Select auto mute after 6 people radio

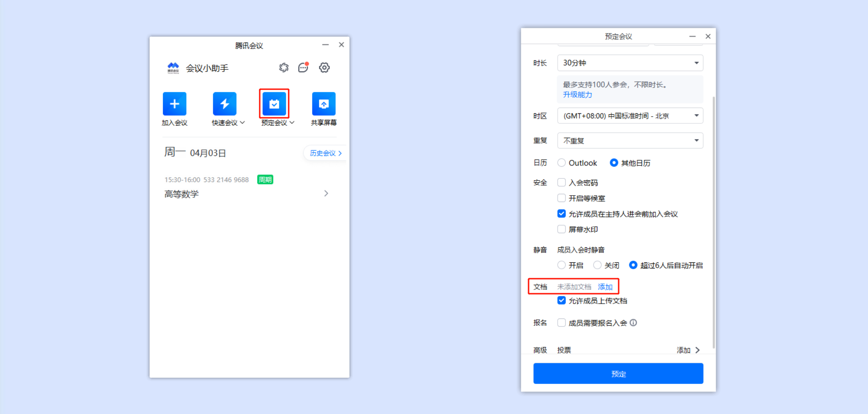point(633,265)
